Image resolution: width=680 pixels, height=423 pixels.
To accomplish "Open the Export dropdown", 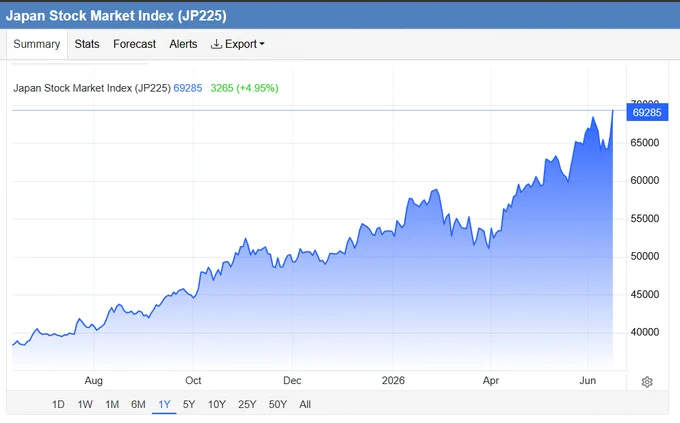I will 237,44.
